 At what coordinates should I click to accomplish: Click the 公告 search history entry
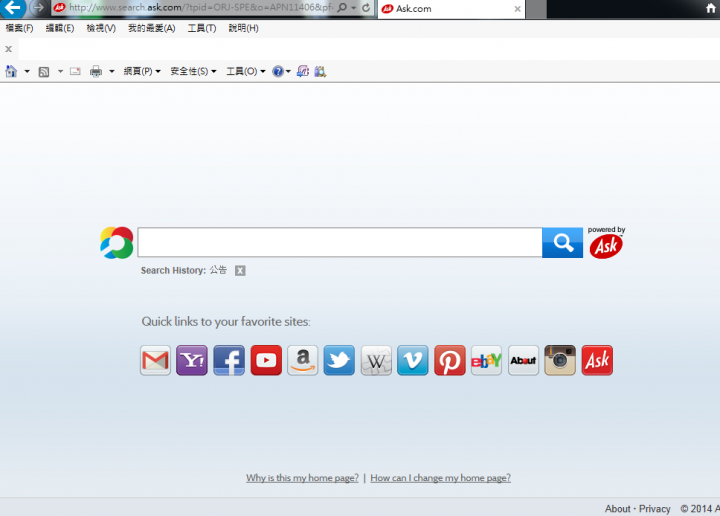click(218, 270)
